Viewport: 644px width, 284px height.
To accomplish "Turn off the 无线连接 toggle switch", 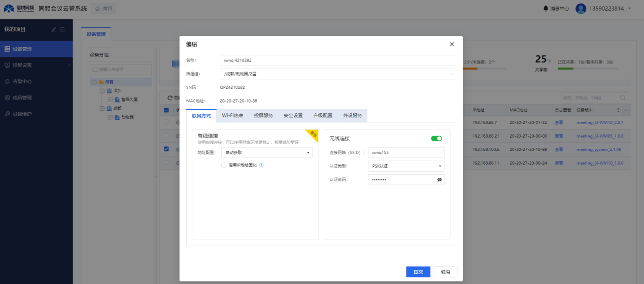I will (x=436, y=138).
